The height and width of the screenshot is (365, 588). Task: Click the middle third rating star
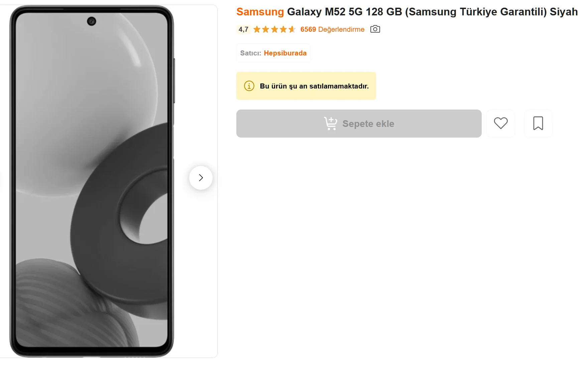pos(274,29)
